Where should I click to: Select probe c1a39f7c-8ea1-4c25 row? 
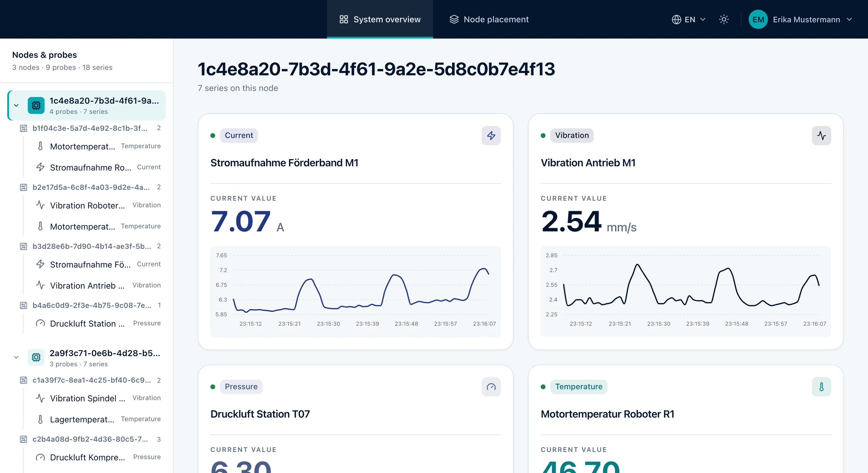click(90, 380)
